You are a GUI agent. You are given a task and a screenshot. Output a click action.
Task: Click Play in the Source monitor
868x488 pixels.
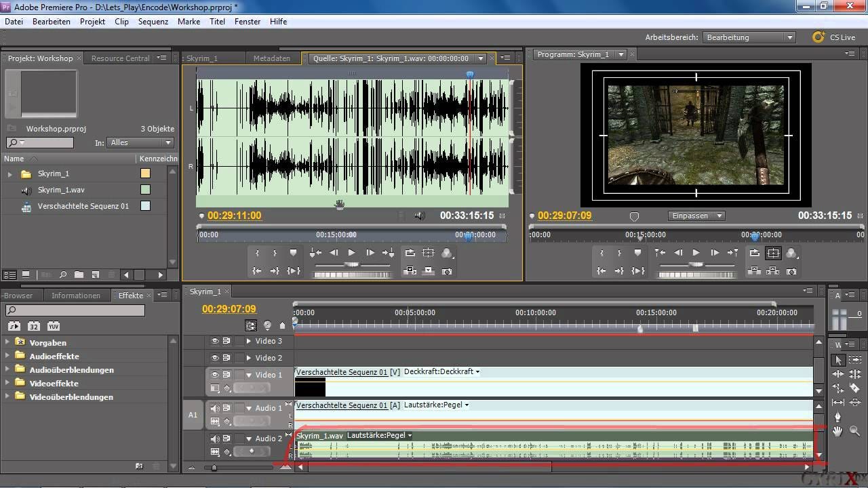pyautogui.click(x=351, y=253)
